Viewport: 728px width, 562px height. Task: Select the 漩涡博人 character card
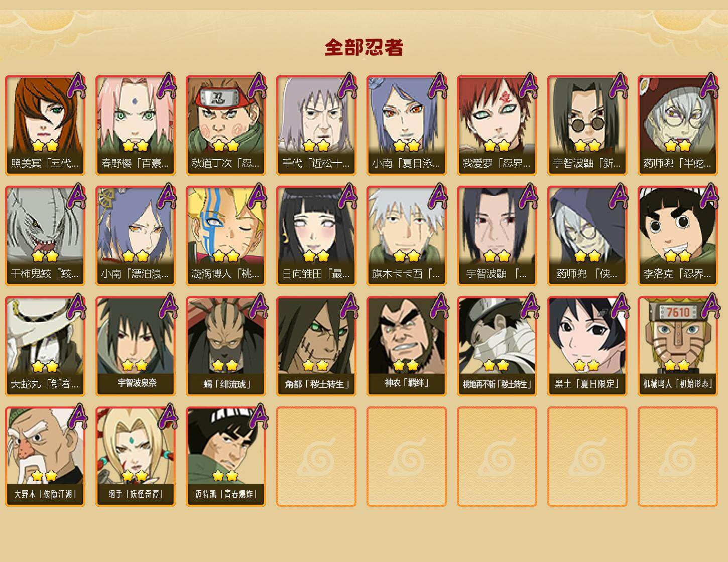click(226, 236)
